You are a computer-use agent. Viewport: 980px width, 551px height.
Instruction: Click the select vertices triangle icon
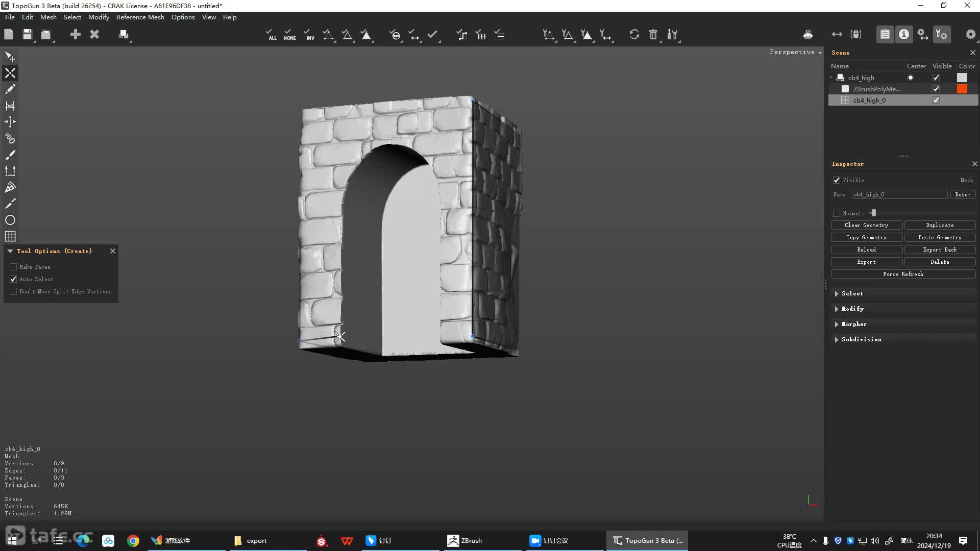(328, 34)
